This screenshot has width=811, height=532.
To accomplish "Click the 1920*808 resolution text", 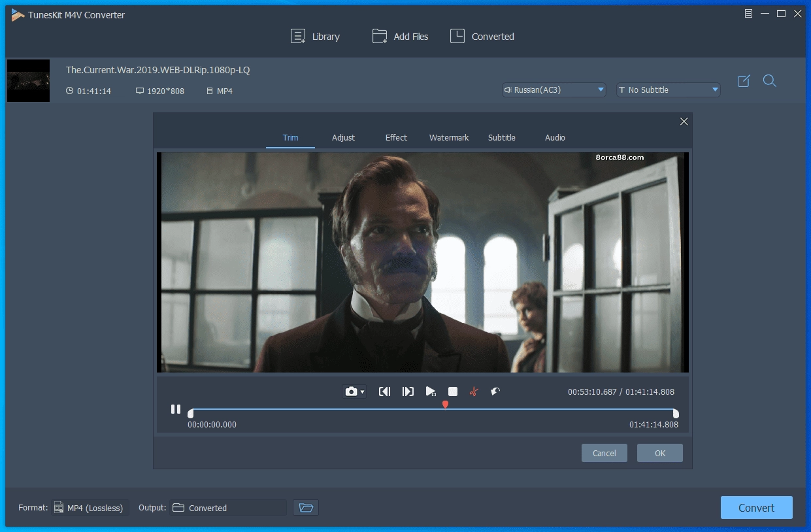I will click(x=165, y=91).
